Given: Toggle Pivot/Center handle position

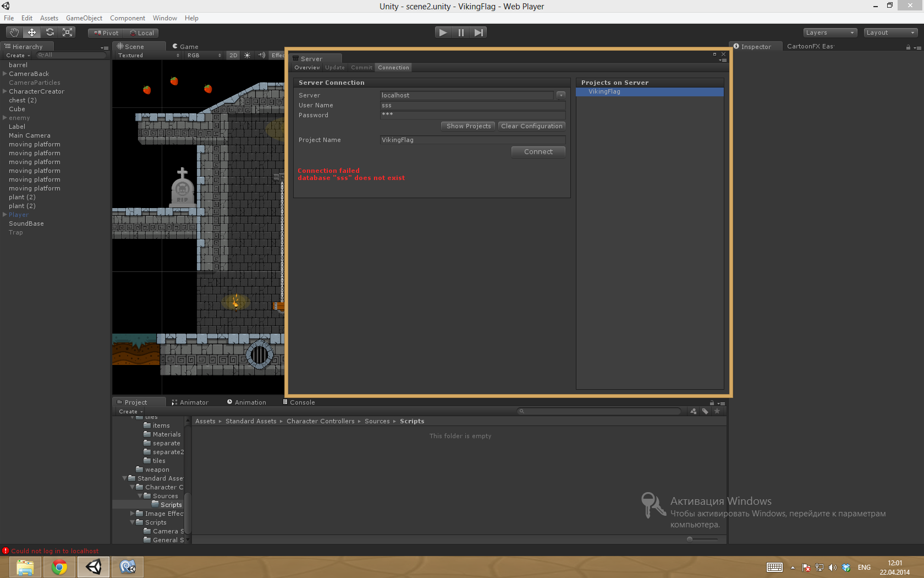Looking at the screenshot, I should tap(106, 33).
